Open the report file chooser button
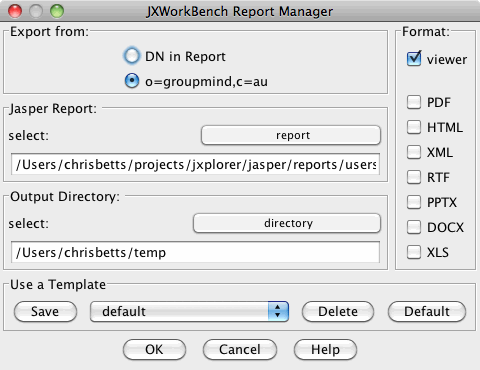This screenshot has height=370, width=480. [291, 135]
